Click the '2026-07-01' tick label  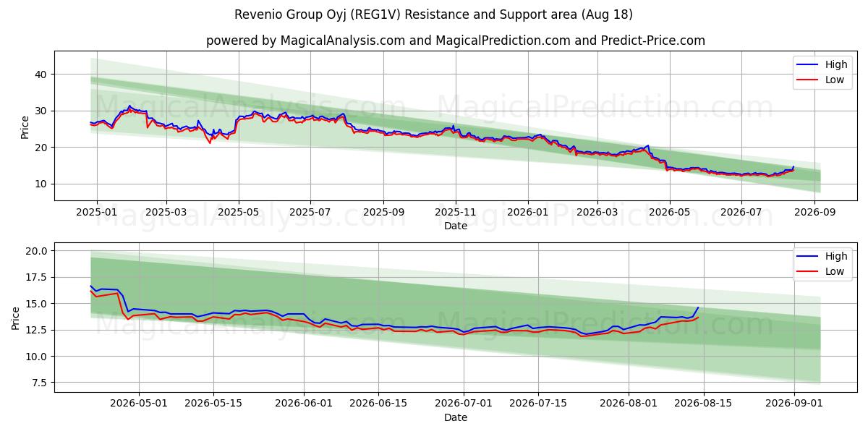click(x=464, y=404)
